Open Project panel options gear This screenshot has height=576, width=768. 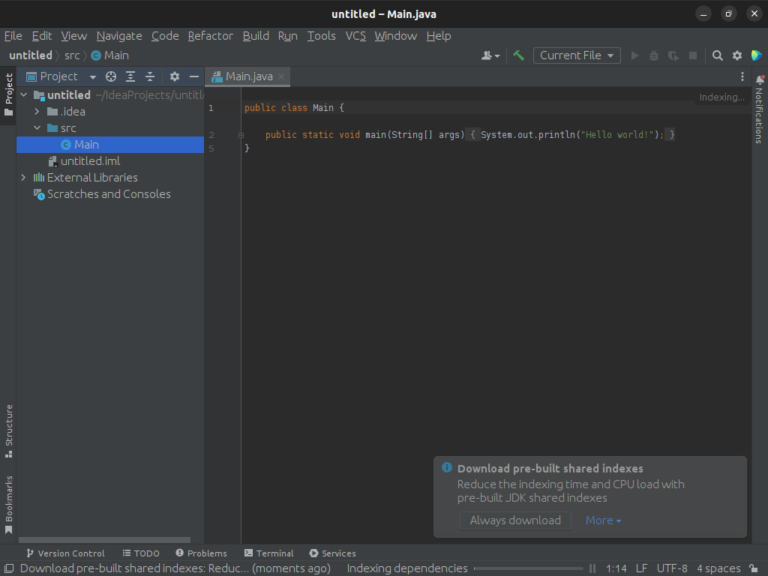174,76
